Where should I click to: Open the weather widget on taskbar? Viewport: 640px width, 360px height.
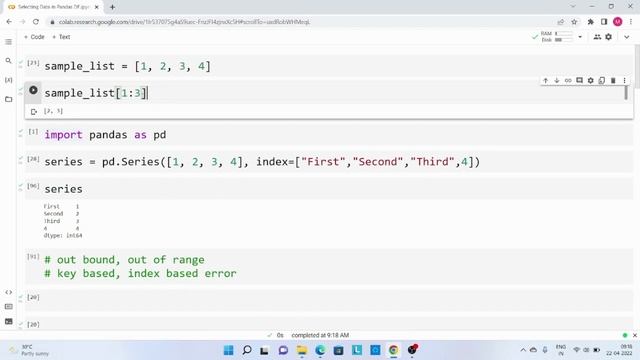pos(29,350)
